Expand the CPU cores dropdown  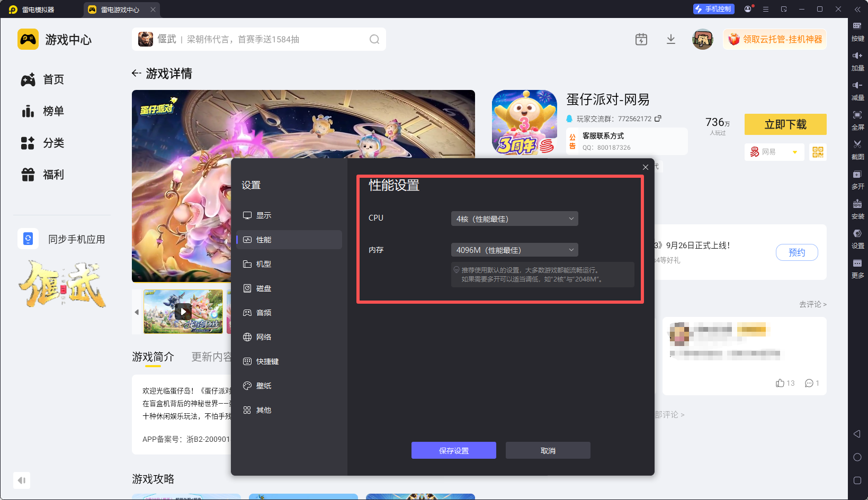click(x=514, y=219)
